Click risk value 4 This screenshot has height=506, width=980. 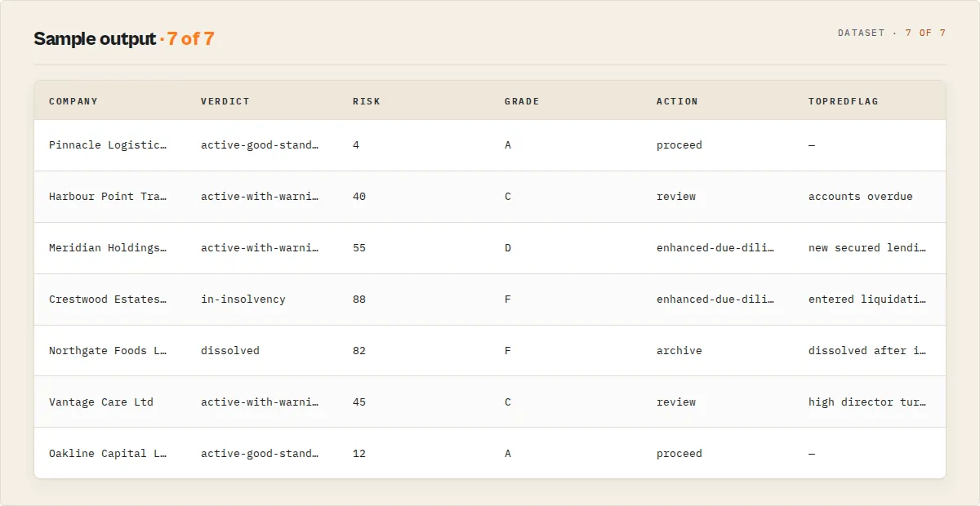tap(356, 145)
